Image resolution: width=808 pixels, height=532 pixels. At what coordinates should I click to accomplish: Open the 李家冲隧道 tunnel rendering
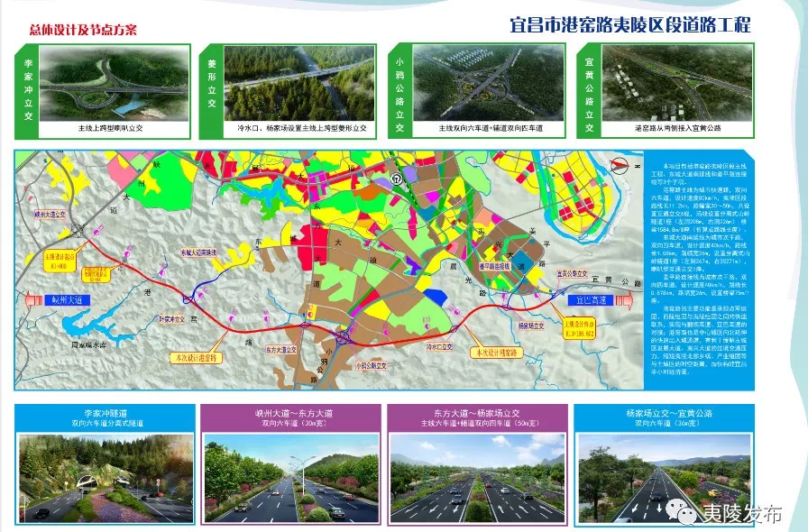pos(106,477)
